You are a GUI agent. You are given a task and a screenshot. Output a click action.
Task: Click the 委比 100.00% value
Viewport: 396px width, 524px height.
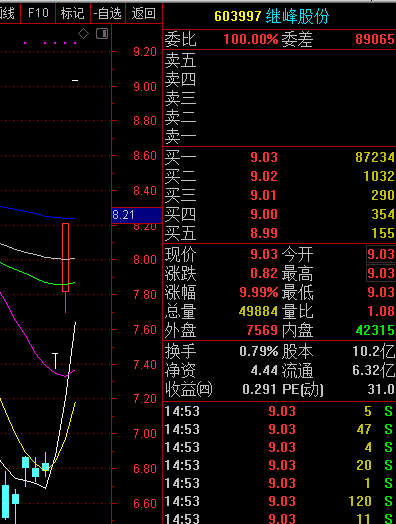(251, 39)
